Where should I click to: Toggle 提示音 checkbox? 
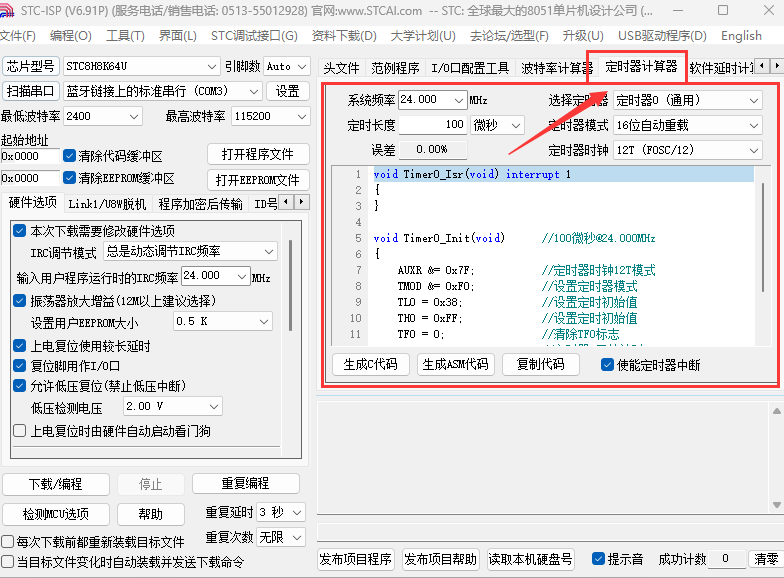click(598, 558)
